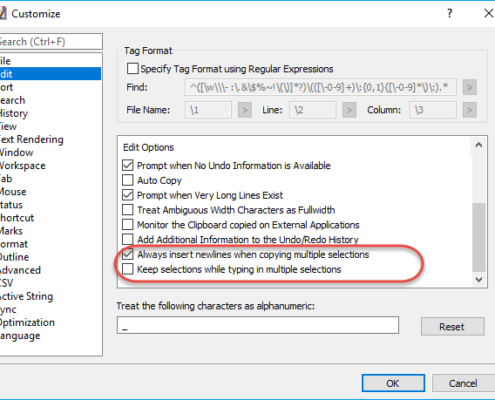495x400 pixels.
Task: Select the Workspace category in list
Action: (x=22, y=166)
